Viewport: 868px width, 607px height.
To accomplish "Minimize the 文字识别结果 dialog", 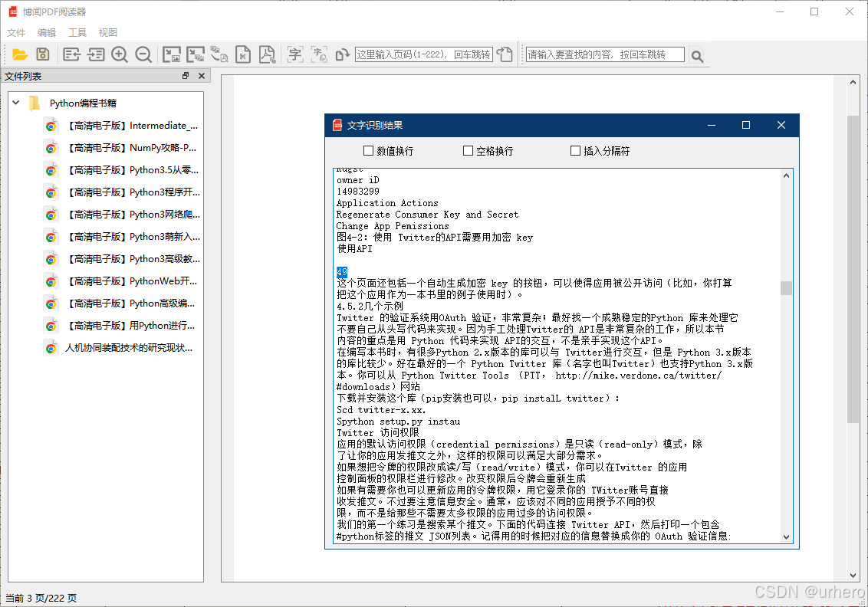I will pyautogui.click(x=712, y=125).
